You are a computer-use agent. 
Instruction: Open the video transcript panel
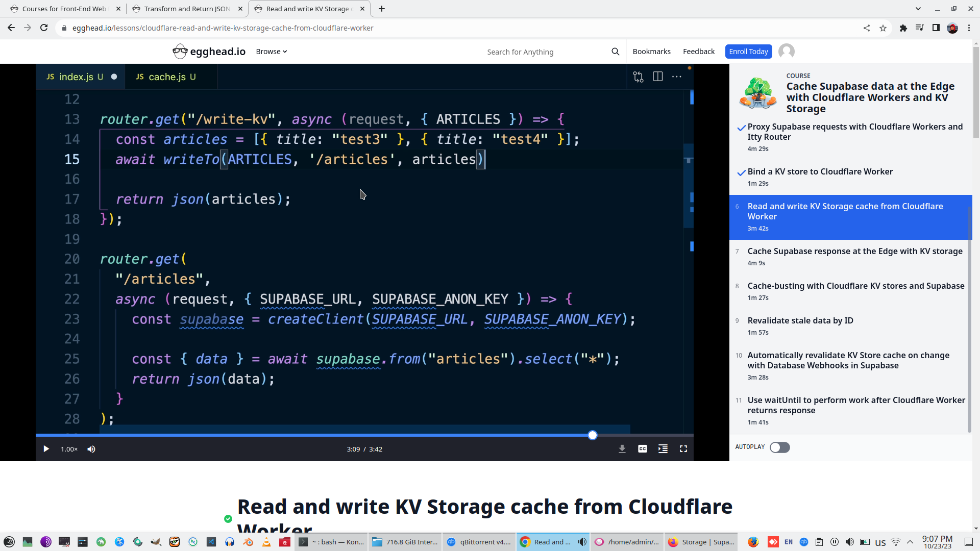tap(663, 449)
